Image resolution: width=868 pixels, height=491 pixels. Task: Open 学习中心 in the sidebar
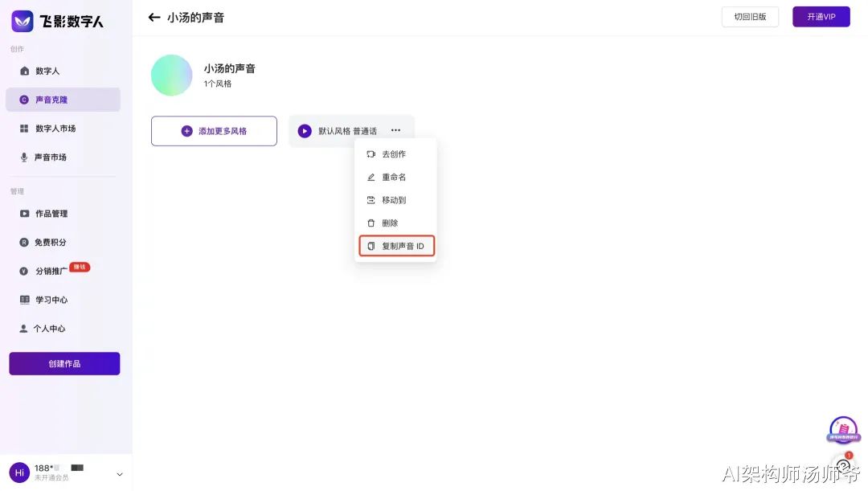(51, 300)
